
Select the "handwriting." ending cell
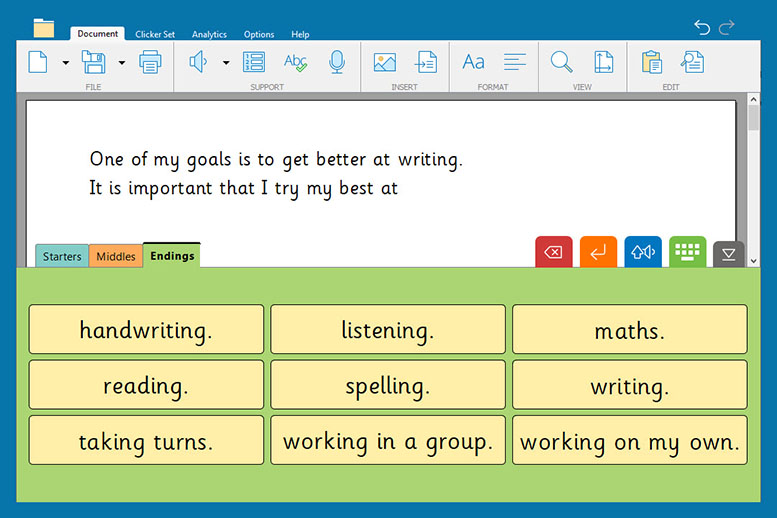pyautogui.click(x=146, y=330)
